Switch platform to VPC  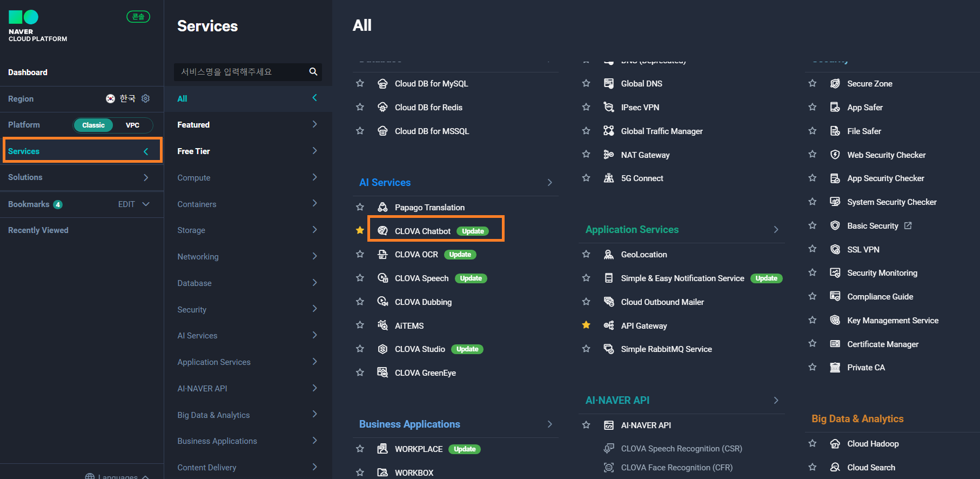point(132,125)
